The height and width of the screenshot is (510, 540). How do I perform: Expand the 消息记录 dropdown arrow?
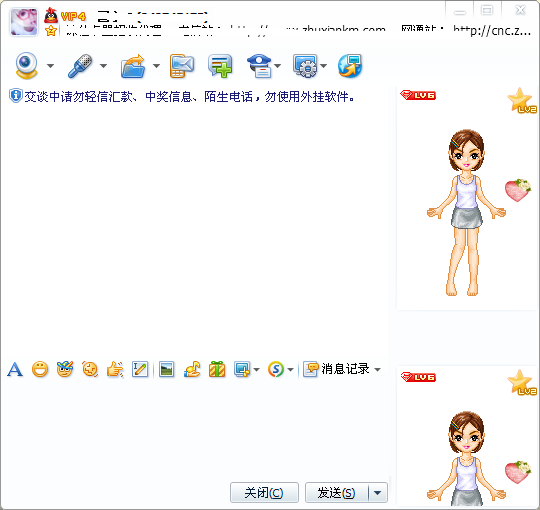pos(377,370)
